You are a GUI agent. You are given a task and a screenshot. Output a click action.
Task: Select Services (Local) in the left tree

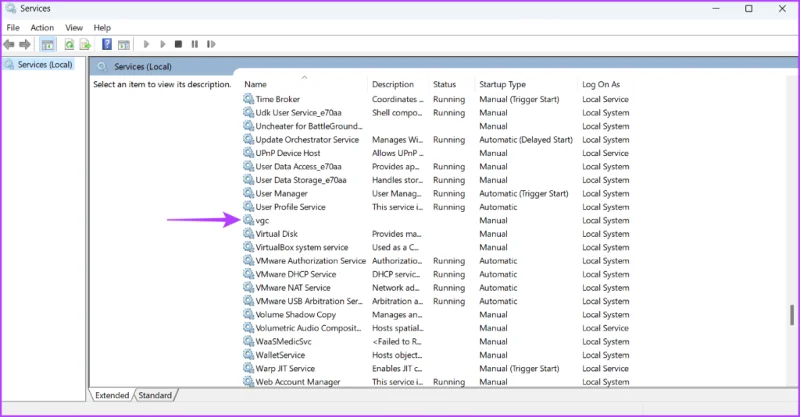click(44, 64)
